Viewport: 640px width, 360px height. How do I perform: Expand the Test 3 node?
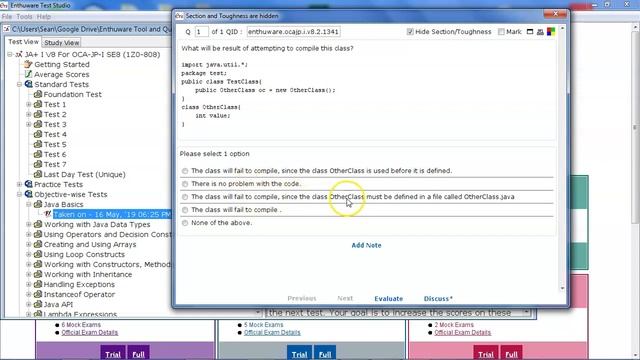click(x=29, y=124)
